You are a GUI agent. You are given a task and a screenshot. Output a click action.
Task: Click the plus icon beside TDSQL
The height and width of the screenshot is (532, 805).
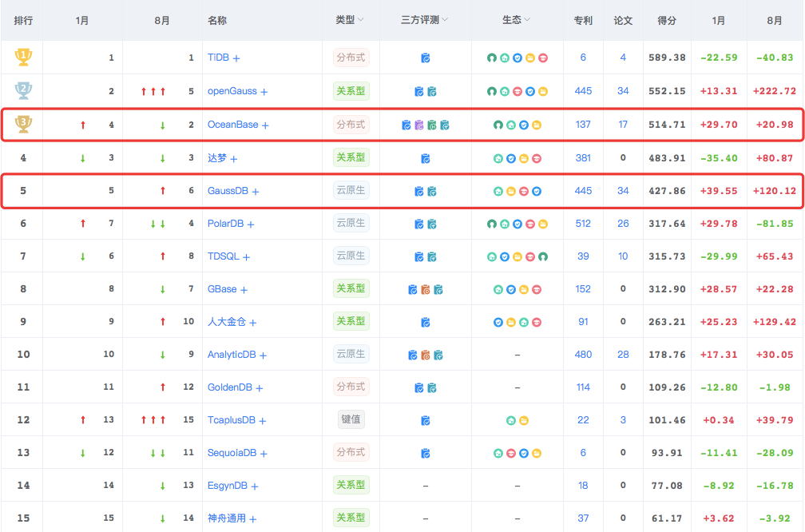tap(246, 257)
